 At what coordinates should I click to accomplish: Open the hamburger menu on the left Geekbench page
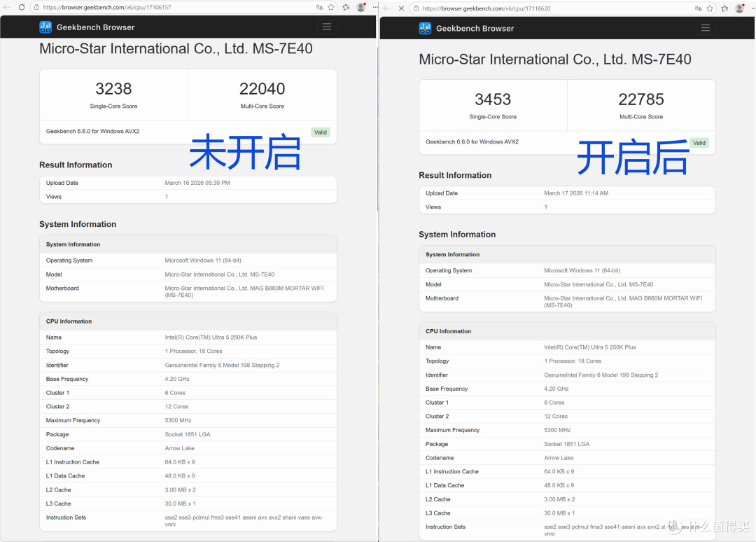coord(327,27)
